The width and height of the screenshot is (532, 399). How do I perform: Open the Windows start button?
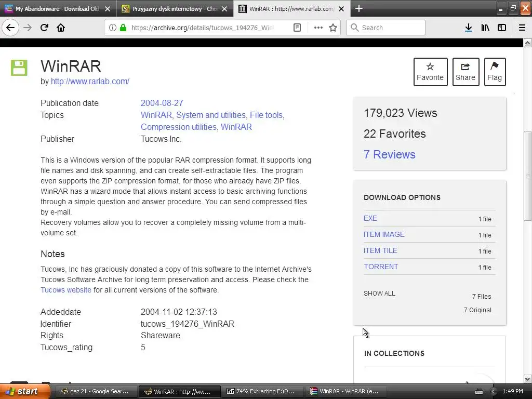click(25, 392)
